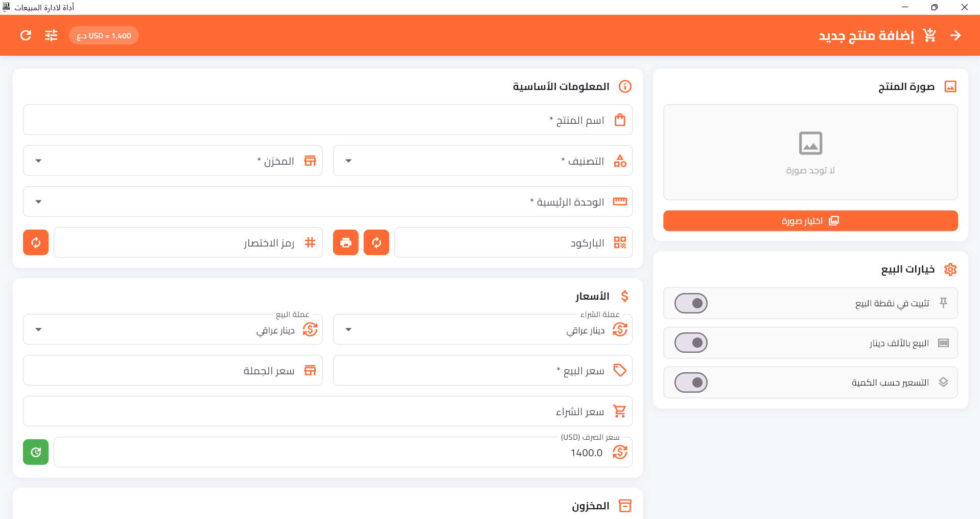
Task: Click the currency exchange icon in عملة البيع field
Action: pyautogui.click(x=310, y=330)
